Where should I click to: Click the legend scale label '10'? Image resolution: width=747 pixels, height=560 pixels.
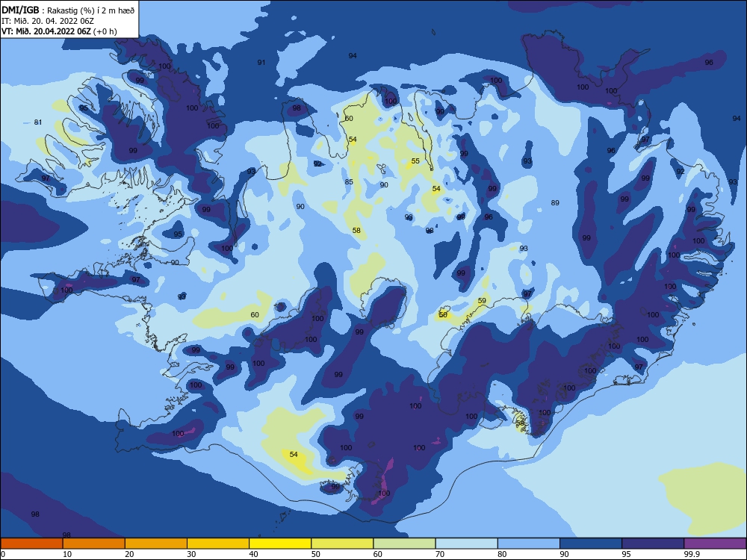point(67,554)
